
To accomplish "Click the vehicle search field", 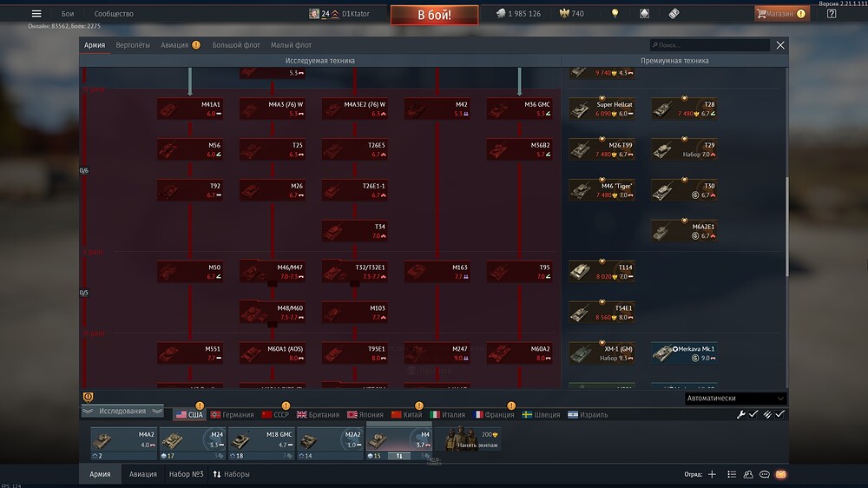I will point(710,45).
